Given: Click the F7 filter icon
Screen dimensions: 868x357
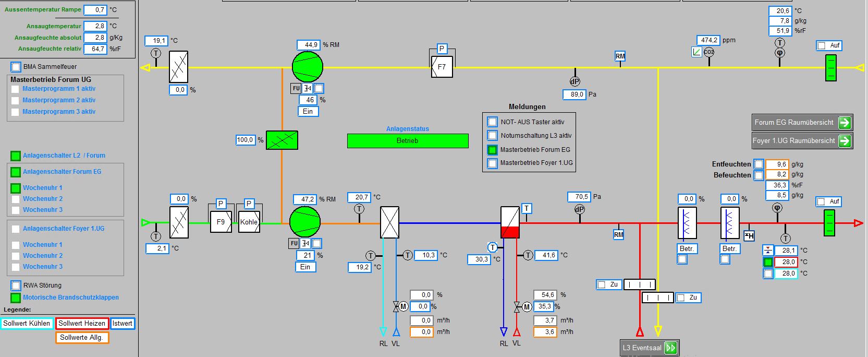Looking at the screenshot, I should pyautogui.click(x=442, y=67).
